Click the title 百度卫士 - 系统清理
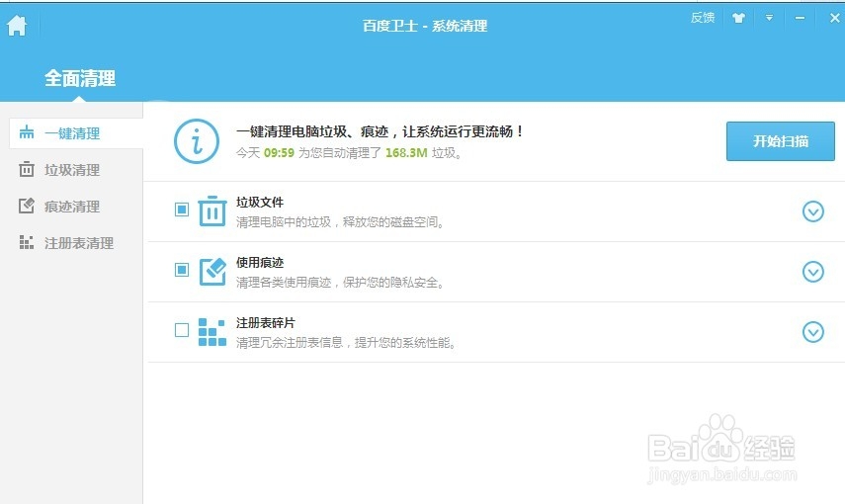845x504 pixels. point(425,26)
